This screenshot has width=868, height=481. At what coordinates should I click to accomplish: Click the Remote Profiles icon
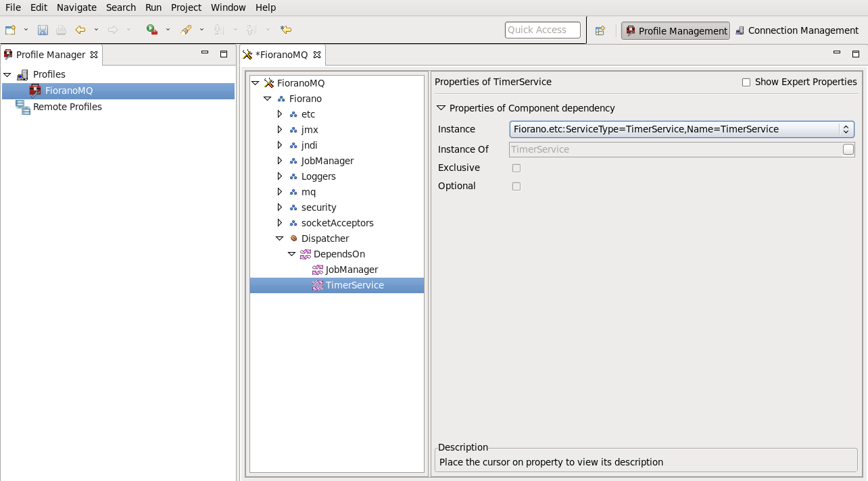pyautogui.click(x=22, y=107)
